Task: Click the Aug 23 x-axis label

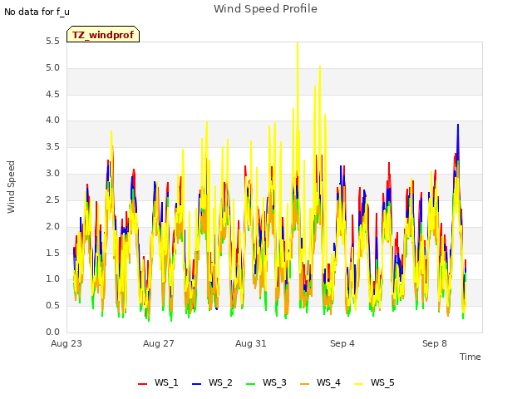Action: 66,343
